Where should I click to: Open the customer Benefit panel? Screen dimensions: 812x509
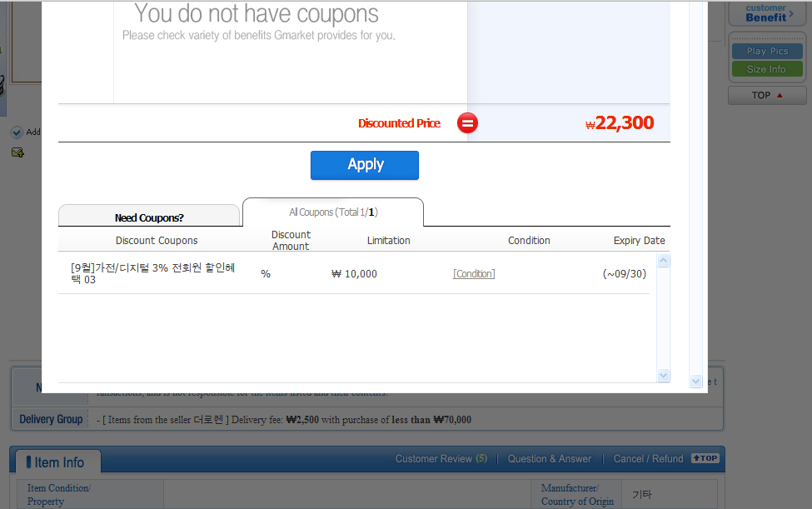768,13
